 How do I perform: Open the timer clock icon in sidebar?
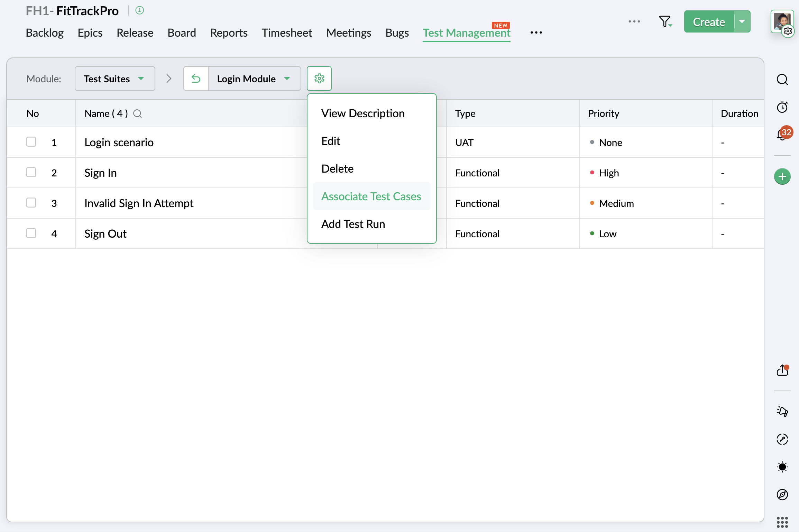[782, 107]
